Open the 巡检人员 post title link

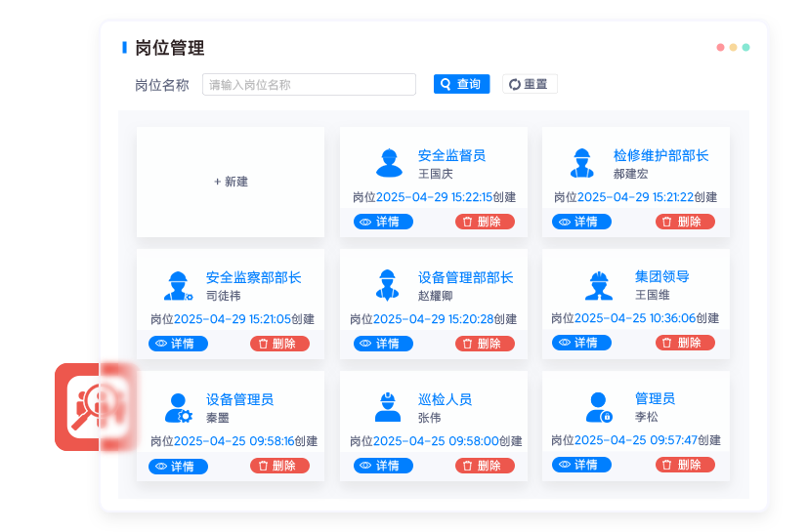[x=445, y=399]
